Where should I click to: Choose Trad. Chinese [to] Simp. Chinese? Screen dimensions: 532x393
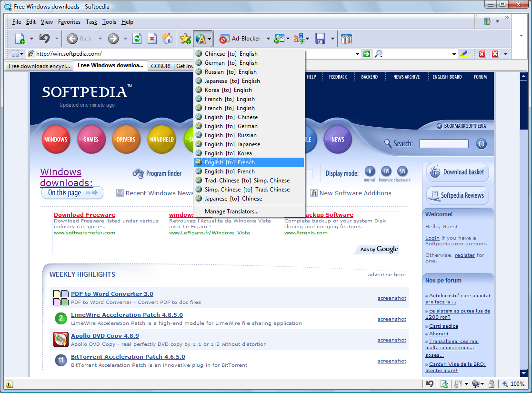point(250,181)
